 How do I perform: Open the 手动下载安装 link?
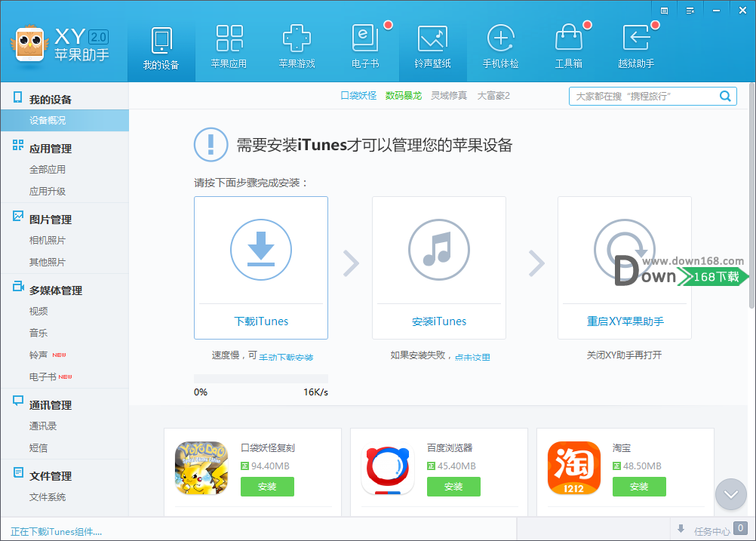pos(286,357)
